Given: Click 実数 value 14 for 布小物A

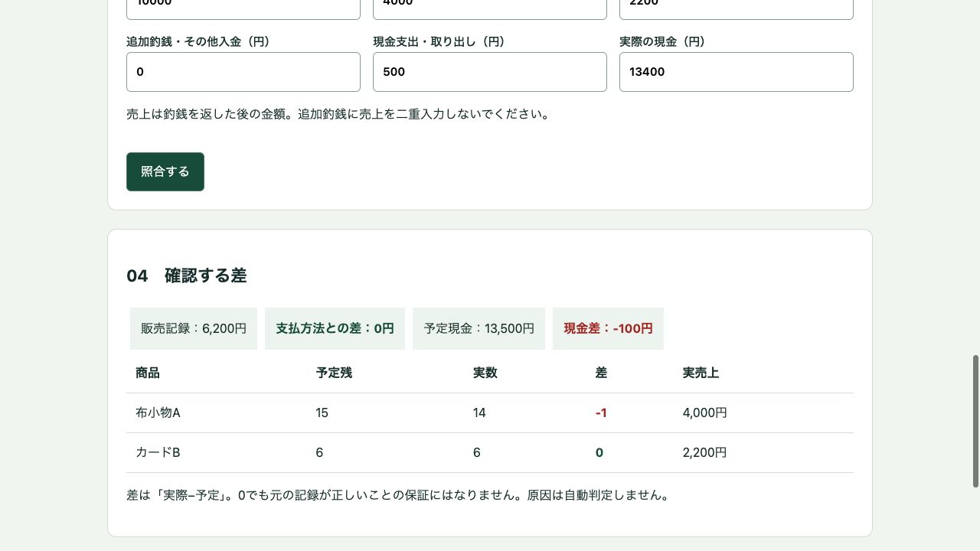Looking at the screenshot, I should click(479, 412).
